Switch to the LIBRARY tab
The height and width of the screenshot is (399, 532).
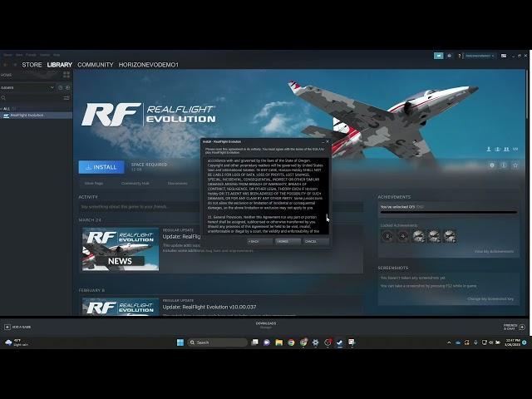pos(60,65)
